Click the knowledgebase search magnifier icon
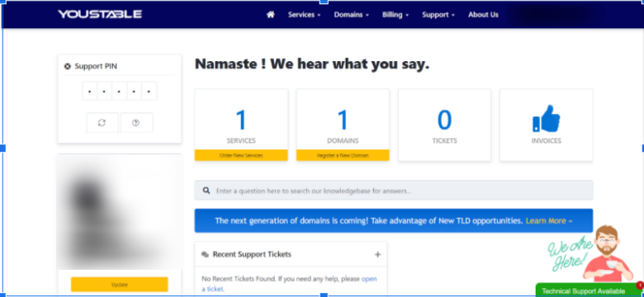This screenshot has width=644, height=297. 206,191
